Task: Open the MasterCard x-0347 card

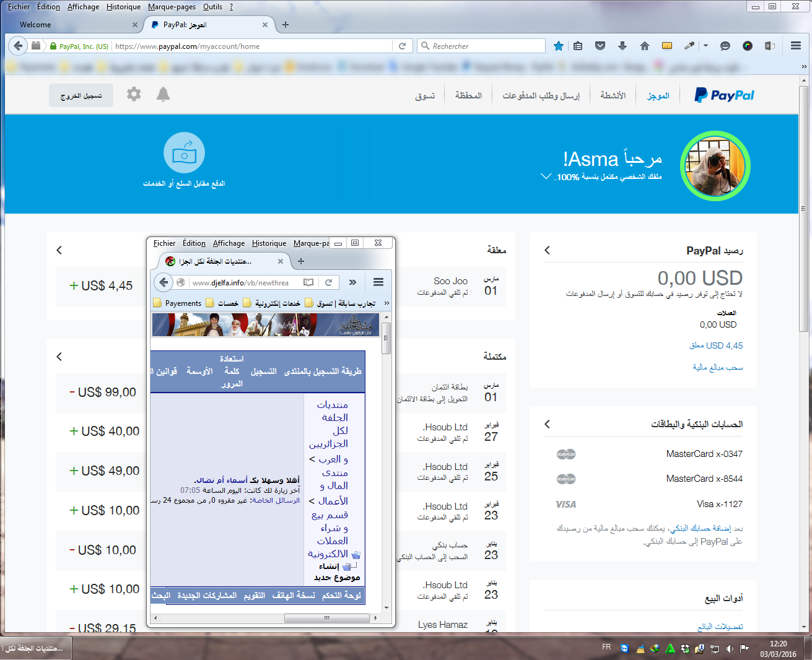Action: point(704,454)
